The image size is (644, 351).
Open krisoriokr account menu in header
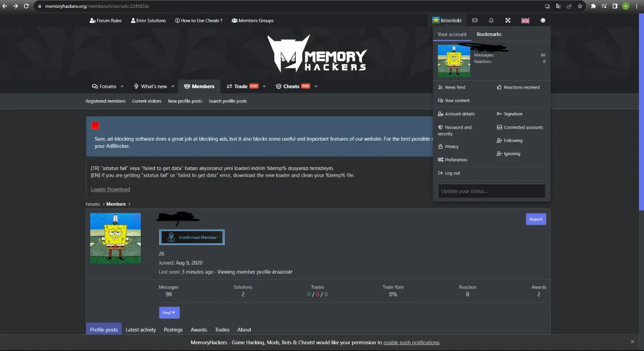tap(447, 20)
